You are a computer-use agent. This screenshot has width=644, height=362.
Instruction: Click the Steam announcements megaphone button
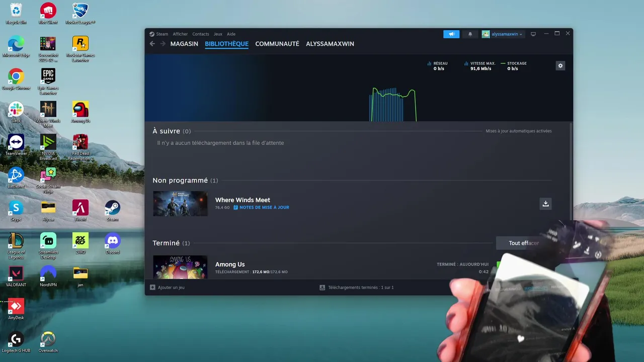click(x=451, y=34)
